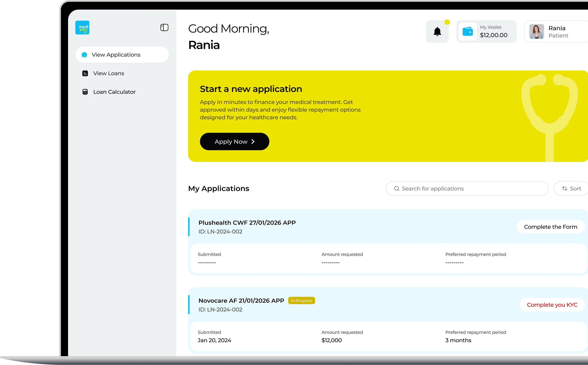The width and height of the screenshot is (588, 365).
Task: Click the In-Progress status badge
Action: coord(301,300)
